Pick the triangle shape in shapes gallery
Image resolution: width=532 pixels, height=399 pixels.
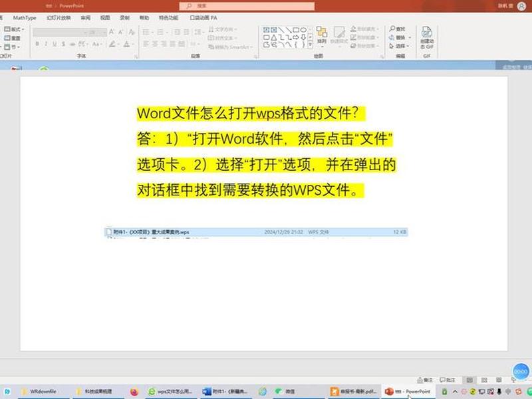coord(274,37)
